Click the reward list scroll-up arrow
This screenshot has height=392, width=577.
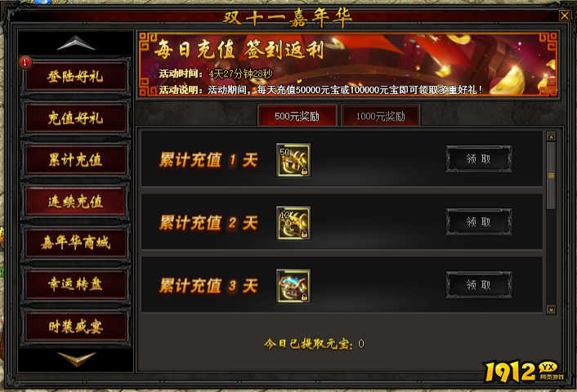pyautogui.click(x=551, y=137)
